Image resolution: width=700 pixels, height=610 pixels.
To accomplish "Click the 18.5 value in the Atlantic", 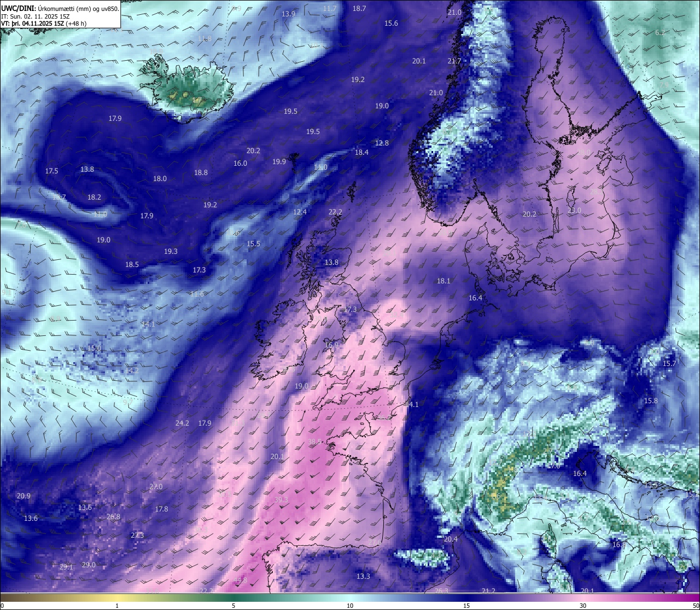I will (x=132, y=264).
